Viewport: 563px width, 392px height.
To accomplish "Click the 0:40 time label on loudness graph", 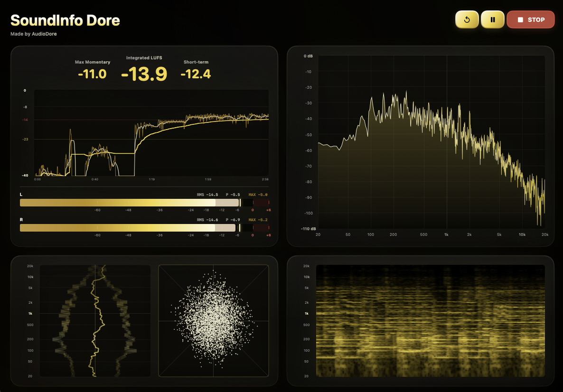I will [95, 179].
